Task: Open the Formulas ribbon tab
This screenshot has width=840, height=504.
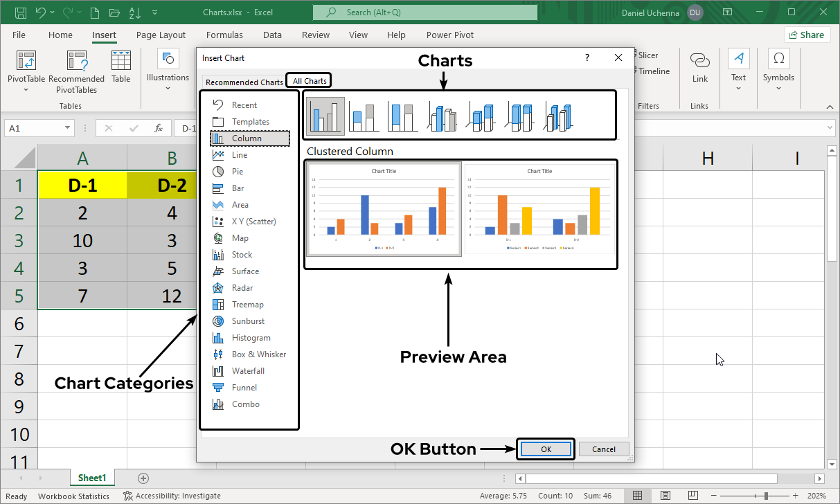Action: coord(224,35)
